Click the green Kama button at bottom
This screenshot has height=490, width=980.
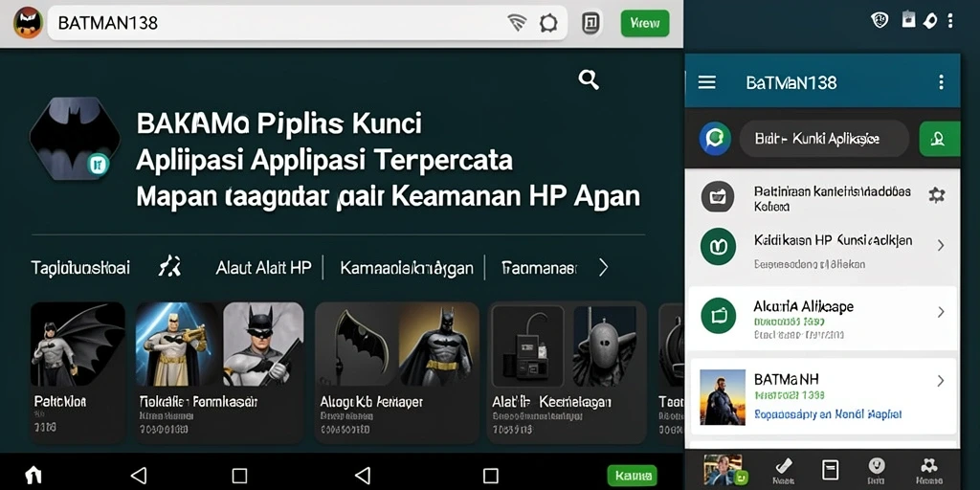click(632, 476)
